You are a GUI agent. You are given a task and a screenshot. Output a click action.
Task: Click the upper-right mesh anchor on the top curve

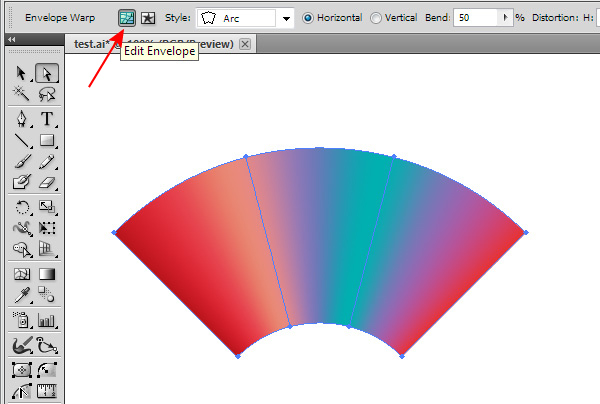point(394,156)
